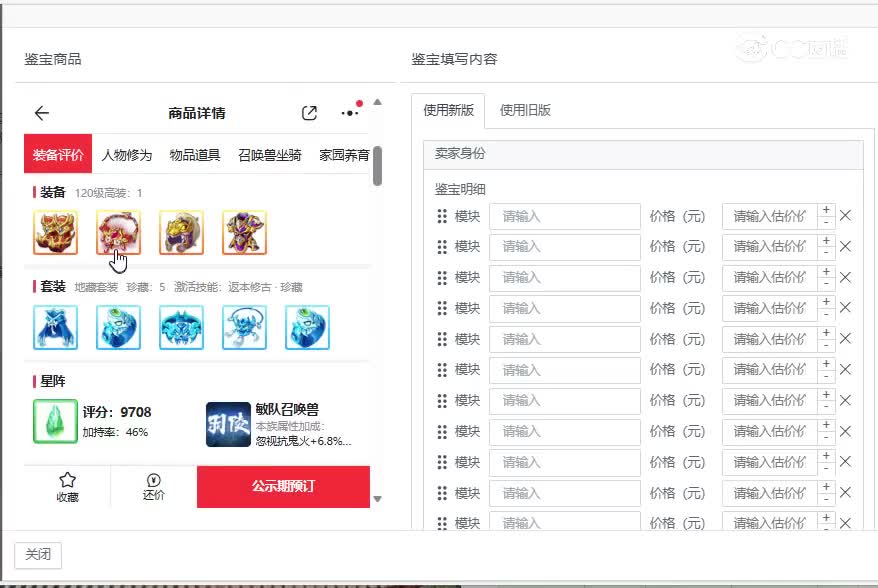The height and width of the screenshot is (588, 878).
Task: Decrease price with minus in first 模块 row
Action: point(826,223)
